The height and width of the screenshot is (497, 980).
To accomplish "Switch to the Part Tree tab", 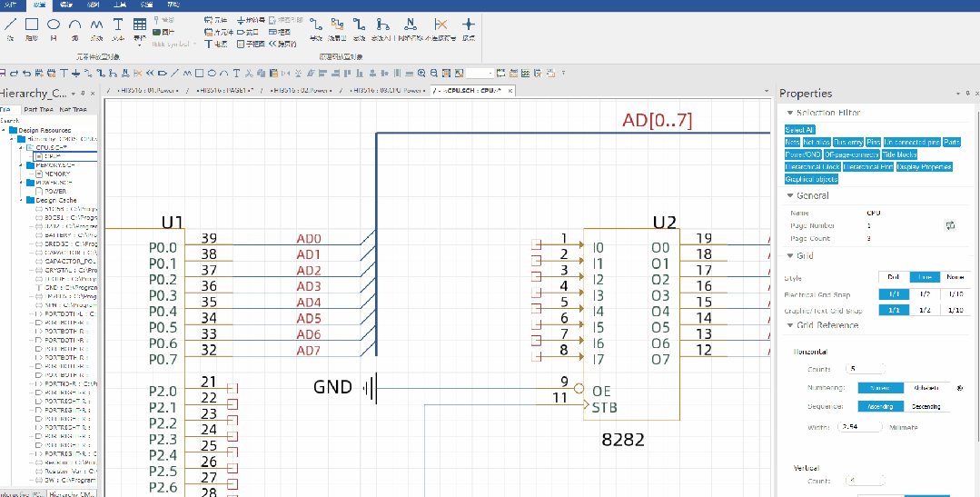I will coord(38,109).
